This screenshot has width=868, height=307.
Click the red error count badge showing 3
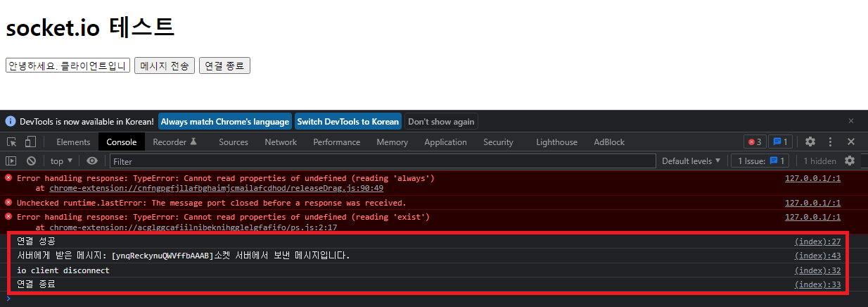coord(755,142)
